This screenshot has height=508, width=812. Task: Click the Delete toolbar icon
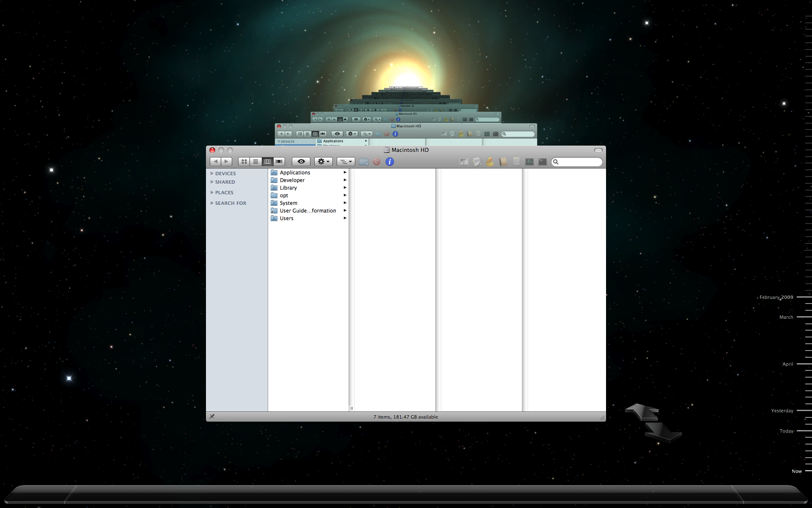tap(376, 162)
